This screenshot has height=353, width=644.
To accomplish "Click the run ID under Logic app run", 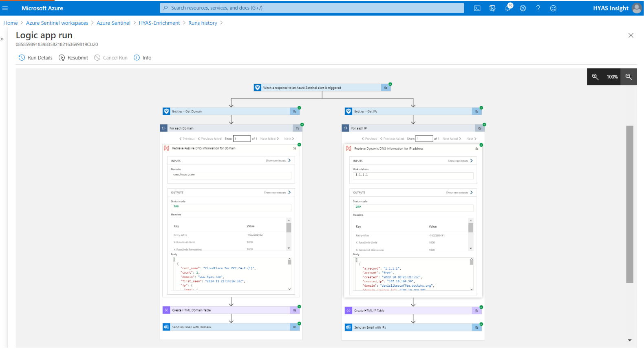I will click(x=57, y=44).
